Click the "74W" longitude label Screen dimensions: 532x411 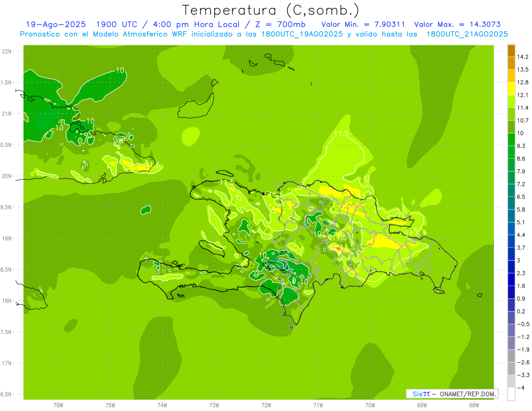coord(162,405)
